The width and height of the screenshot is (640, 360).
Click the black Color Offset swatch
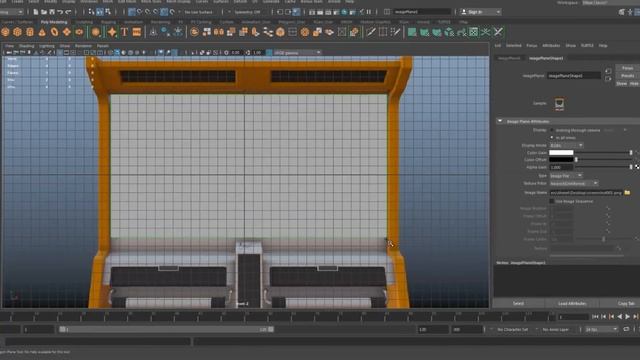click(x=561, y=160)
